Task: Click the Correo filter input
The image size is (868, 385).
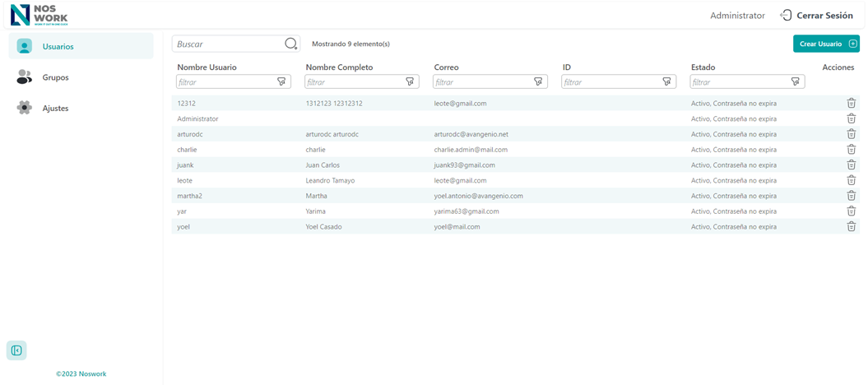Action: coord(490,82)
